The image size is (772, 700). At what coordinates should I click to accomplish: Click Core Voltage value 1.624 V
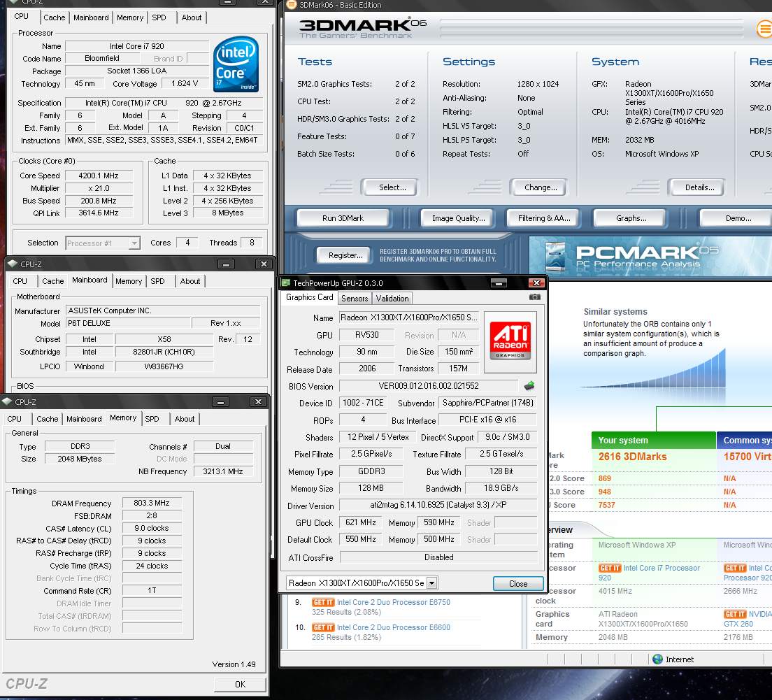[185, 84]
